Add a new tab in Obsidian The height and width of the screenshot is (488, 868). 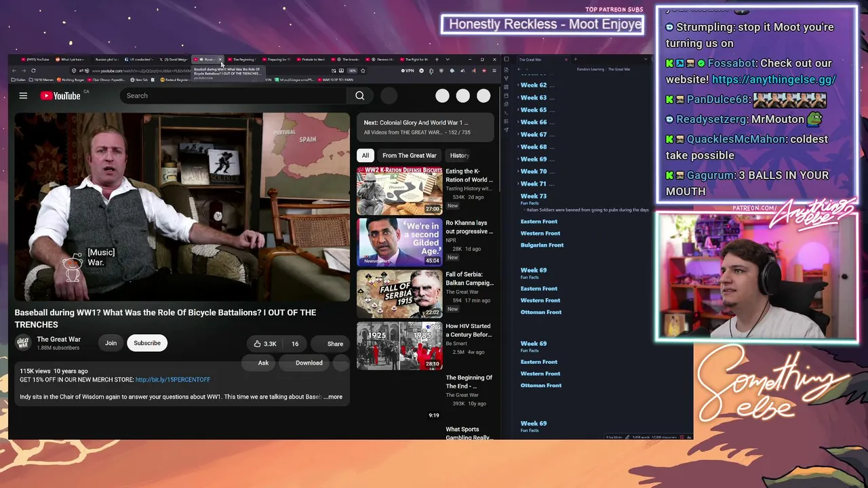point(575,60)
